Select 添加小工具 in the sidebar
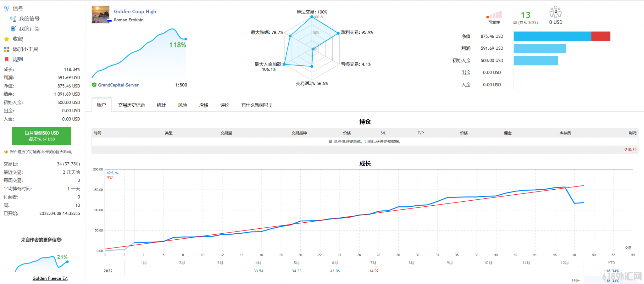644x284 pixels. point(25,49)
